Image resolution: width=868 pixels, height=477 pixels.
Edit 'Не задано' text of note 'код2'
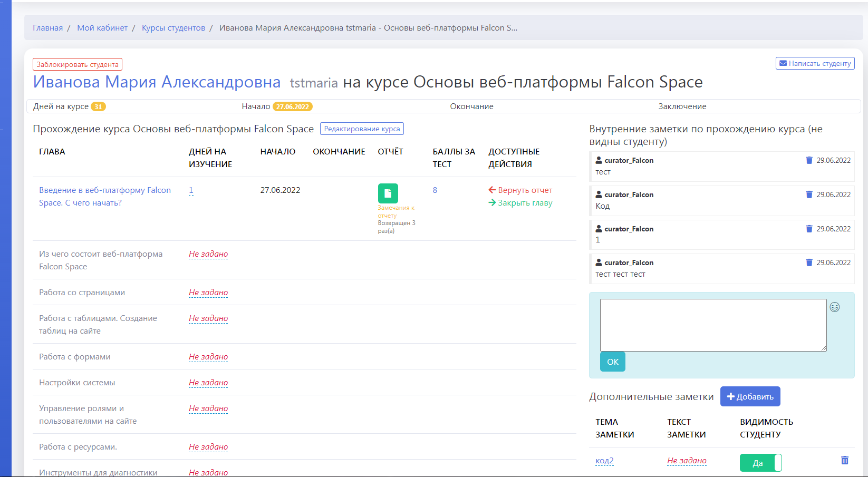pyautogui.click(x=687, y=461)
